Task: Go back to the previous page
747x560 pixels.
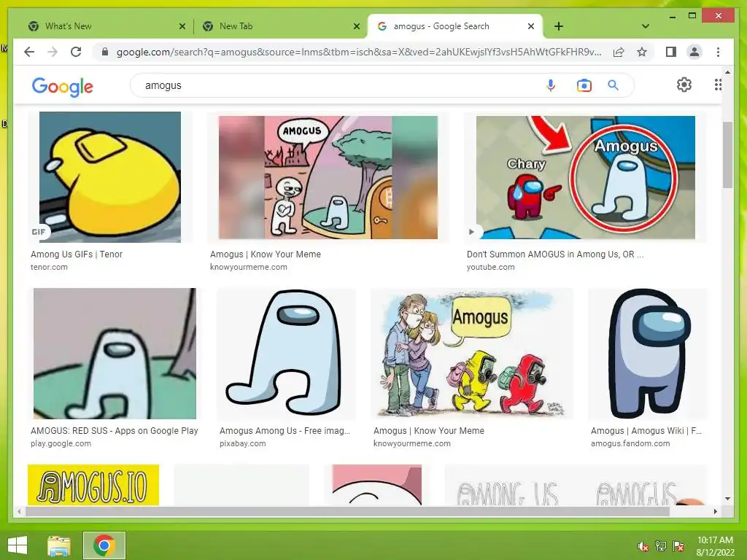Action: pyautogui.click(x=29, y=52)
